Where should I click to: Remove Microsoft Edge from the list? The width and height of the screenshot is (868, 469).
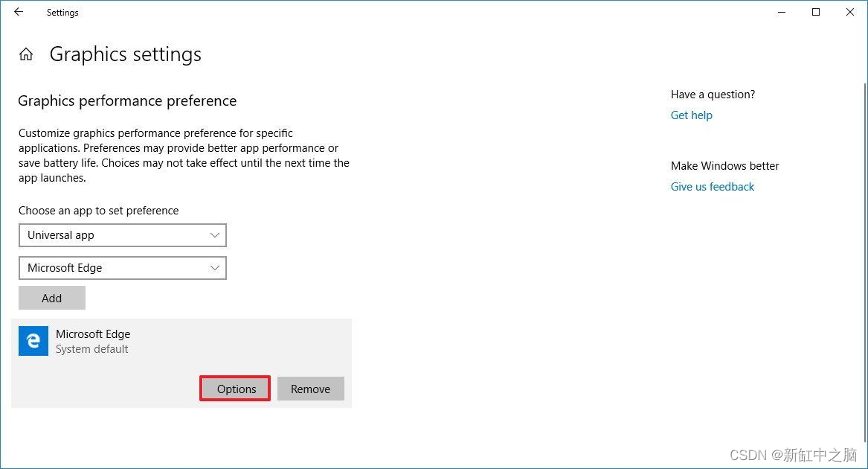[x=311, y=389]
